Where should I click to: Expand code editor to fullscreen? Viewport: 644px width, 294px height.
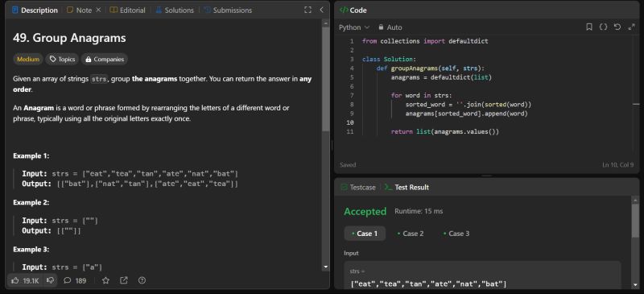point(631,27)
